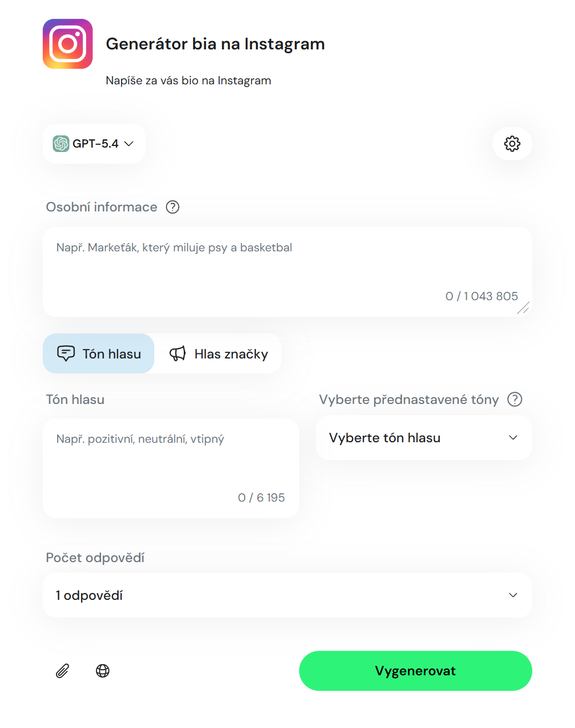Screen dimensions: 575x728
Task: Focus the Tón hlasu text input
Action: point(171,468)
